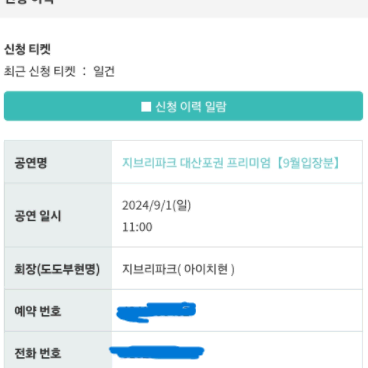Click the 【9월입장분】 part of the title link

(307, 163)
